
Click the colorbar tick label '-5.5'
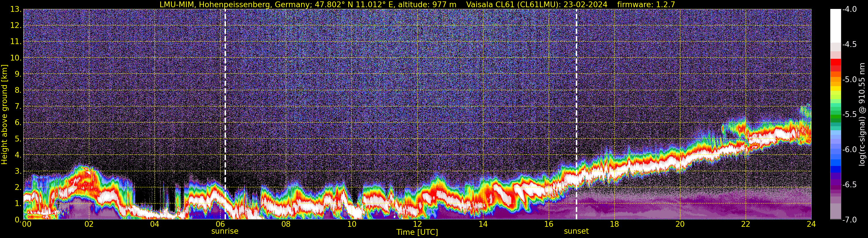point(849,115)
